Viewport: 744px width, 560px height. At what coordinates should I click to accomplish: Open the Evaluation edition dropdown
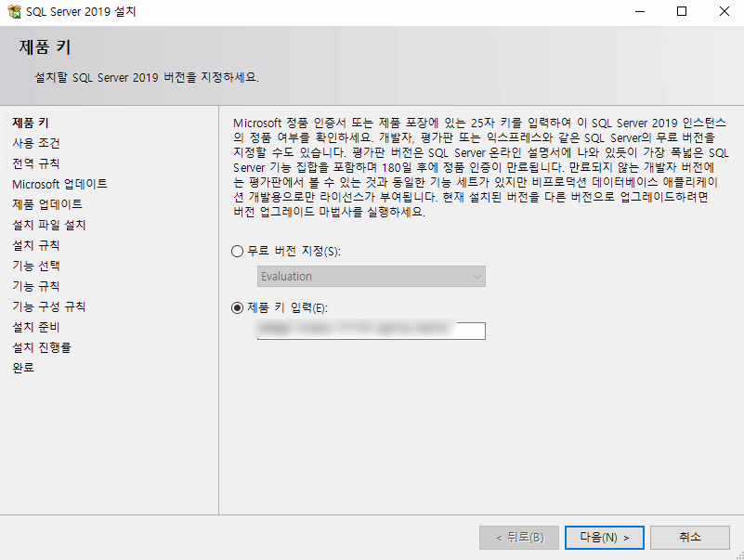(x=371, y=276)
